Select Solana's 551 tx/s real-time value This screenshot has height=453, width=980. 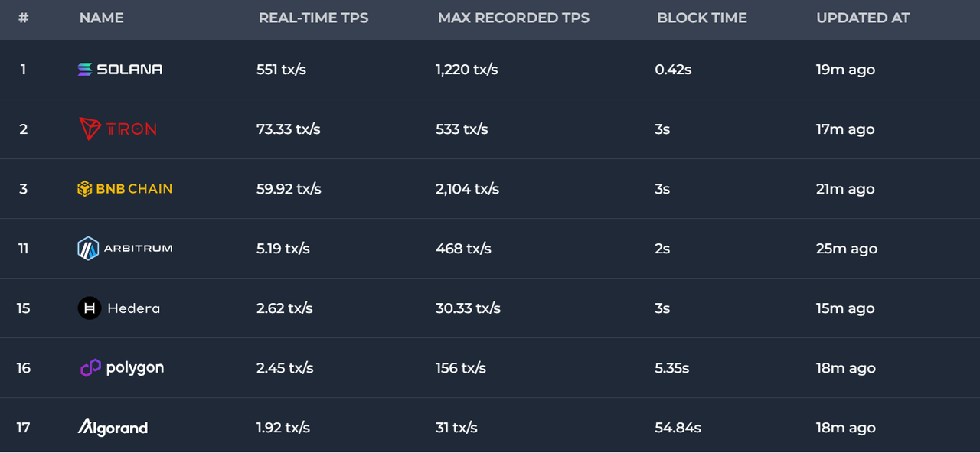[281, 70]
